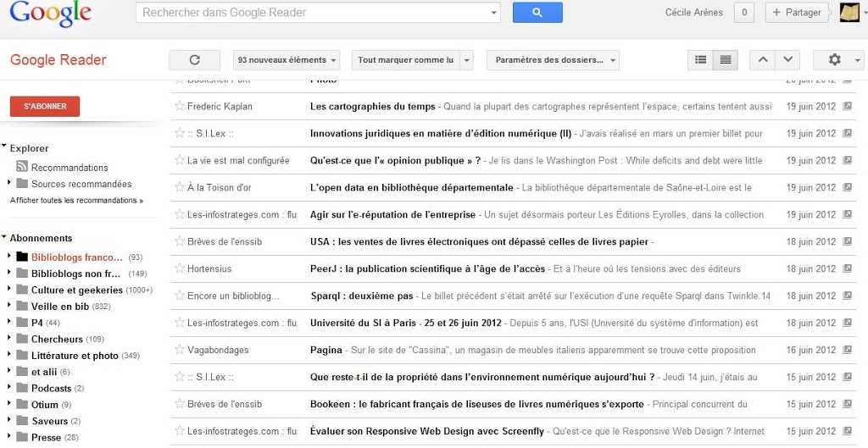Click Google Reader title link
This screenshot has height=448, width=868.
(58, 60)
